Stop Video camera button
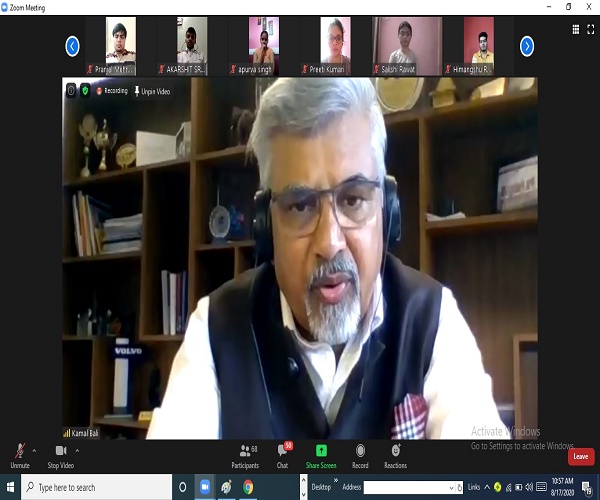The width and height of the screenshot is (600, 500). tap(61, 456)
